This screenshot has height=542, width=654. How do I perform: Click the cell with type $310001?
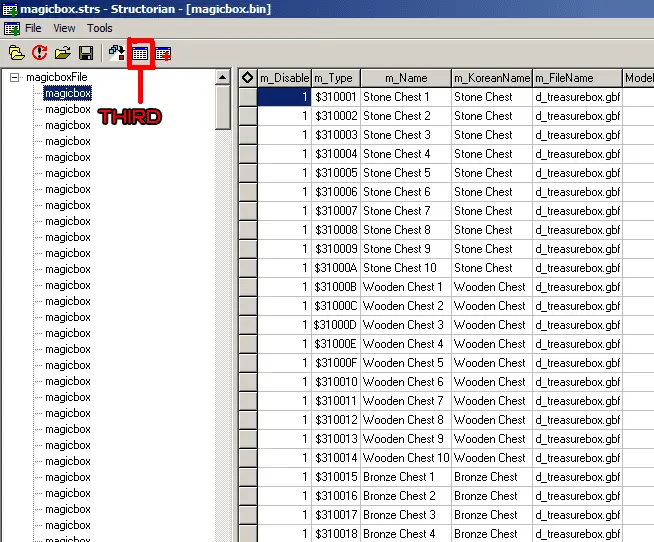(x=336, y=97)
